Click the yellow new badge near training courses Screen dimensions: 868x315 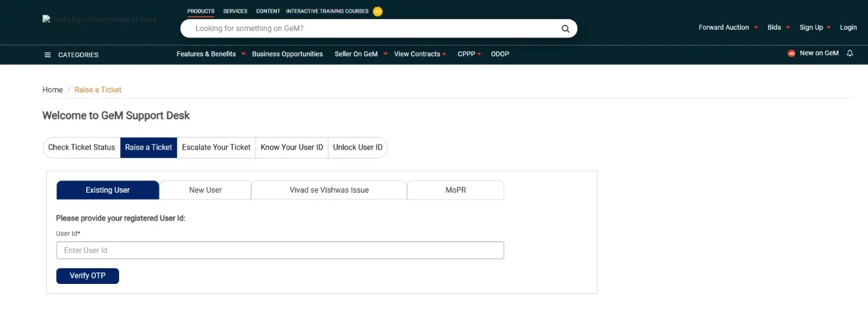[x=378, y=11]
